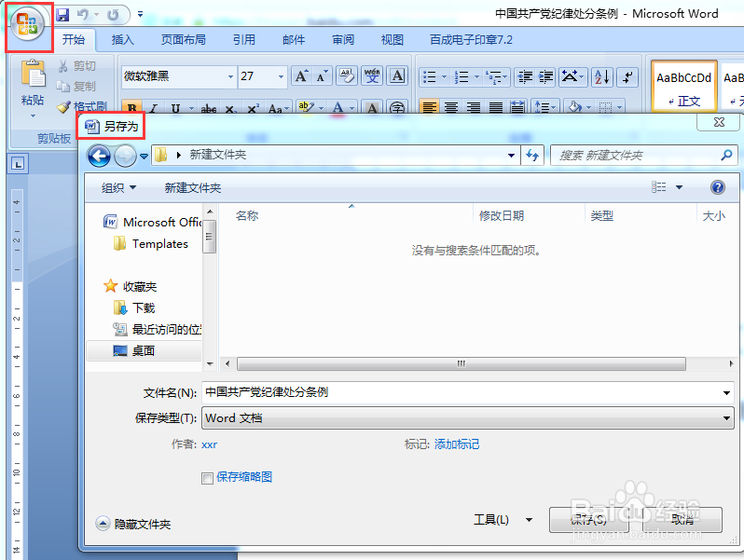
Task: Select the Templates folder in tree
Action: tap(151, 244)
